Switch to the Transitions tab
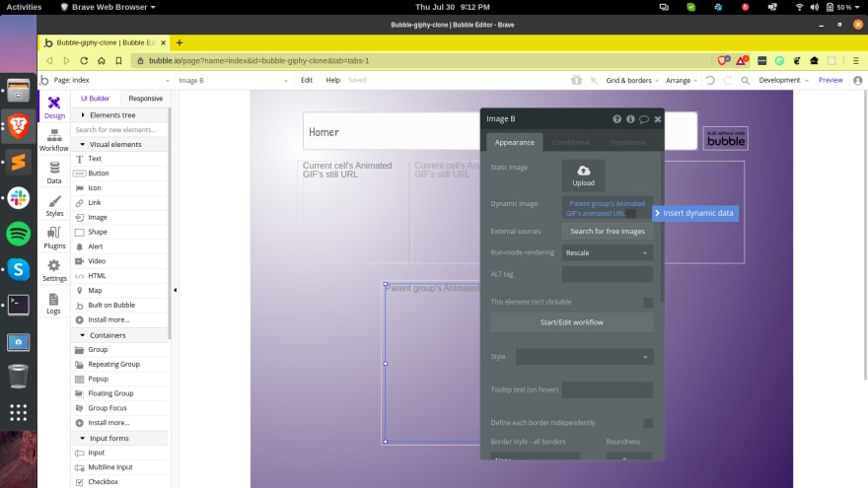868x488 pixels. 627,142
